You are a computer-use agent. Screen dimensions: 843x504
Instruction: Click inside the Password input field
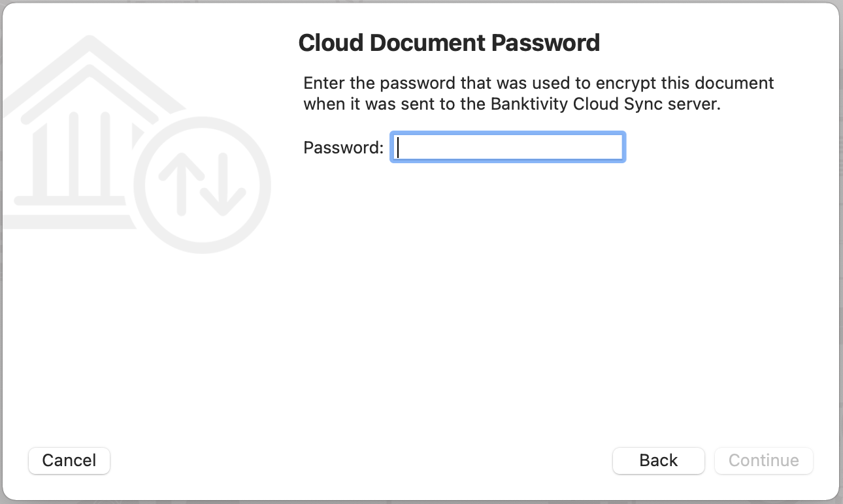508,147
